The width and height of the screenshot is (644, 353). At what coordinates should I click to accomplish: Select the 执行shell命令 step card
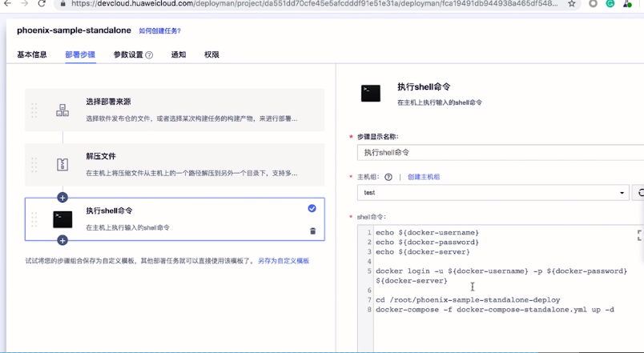pyautogui.click(x=175, y=219)
